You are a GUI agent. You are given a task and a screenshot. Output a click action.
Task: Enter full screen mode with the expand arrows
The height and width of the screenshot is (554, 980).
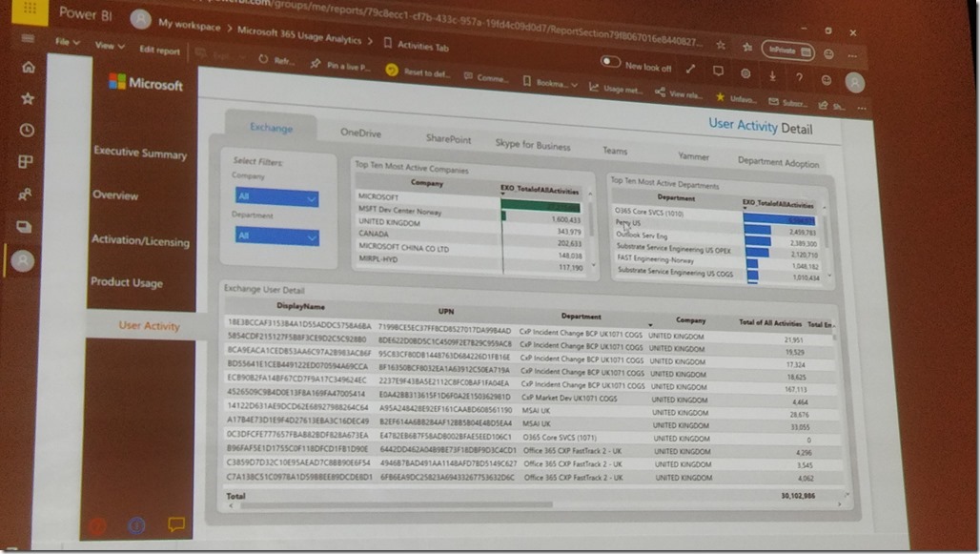point(690,70)
